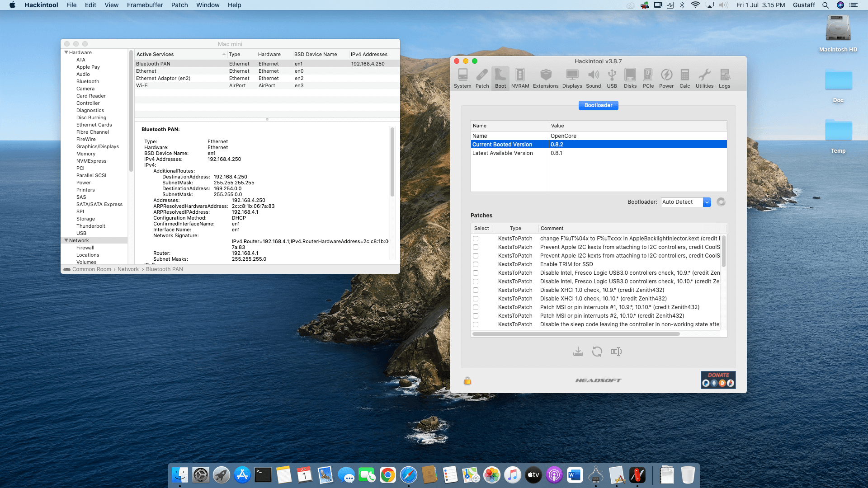Enable the TRIM for SSD patch
The width and height of the screenshot is (868, 488).
475,264
